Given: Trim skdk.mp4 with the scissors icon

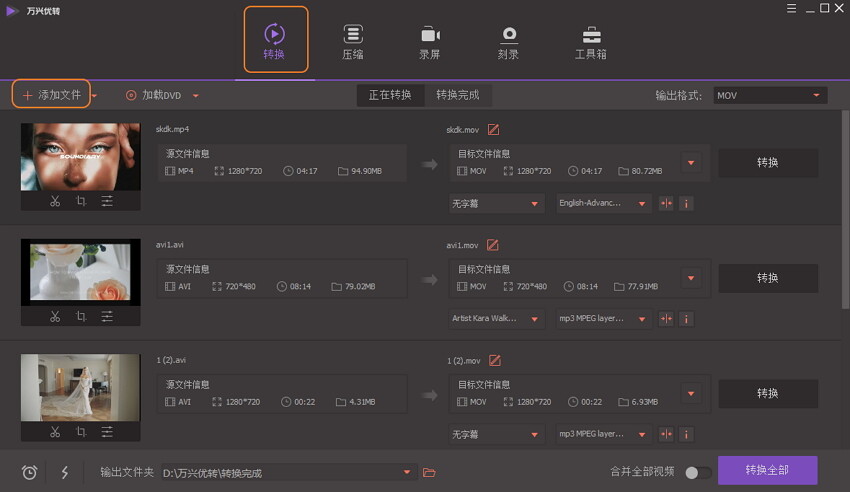Looking at the screenshot, I should pos(55,201).
